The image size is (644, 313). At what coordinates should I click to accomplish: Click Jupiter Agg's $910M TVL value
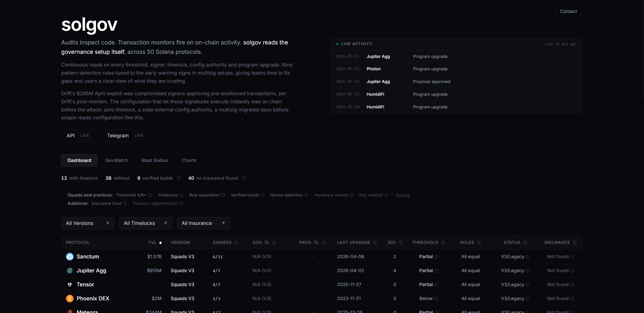coord(154,271)
